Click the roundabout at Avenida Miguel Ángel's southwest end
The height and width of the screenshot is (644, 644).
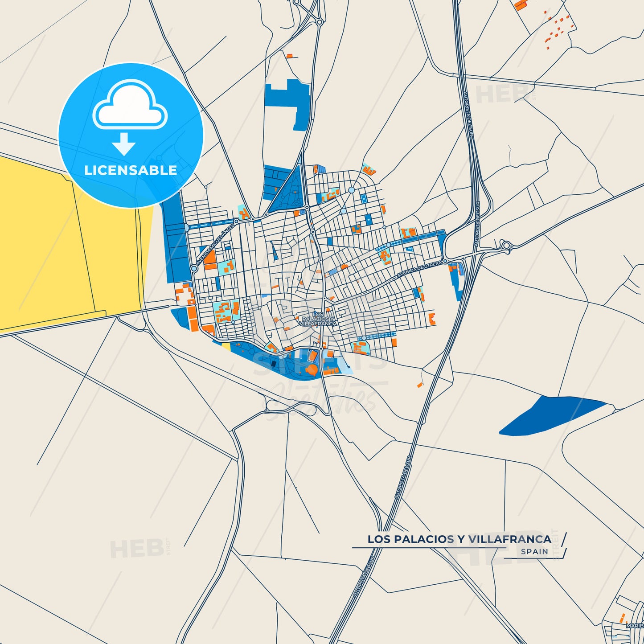click(x=194, y=269)
